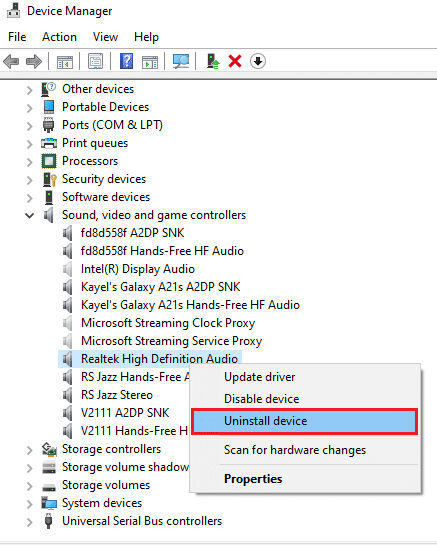Select RS Jazz Stereo device
Image resolution: width=437 pixels, height=545 pixels.
tap(117, 395)
